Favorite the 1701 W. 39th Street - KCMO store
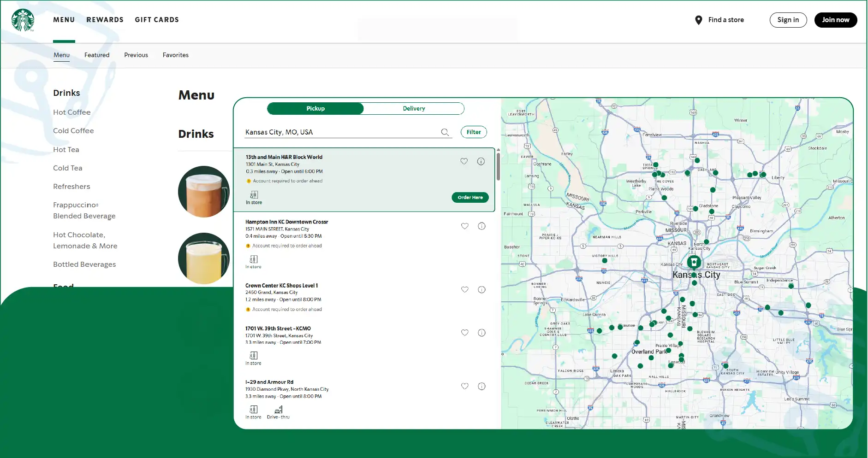 [x=465, y=333]
